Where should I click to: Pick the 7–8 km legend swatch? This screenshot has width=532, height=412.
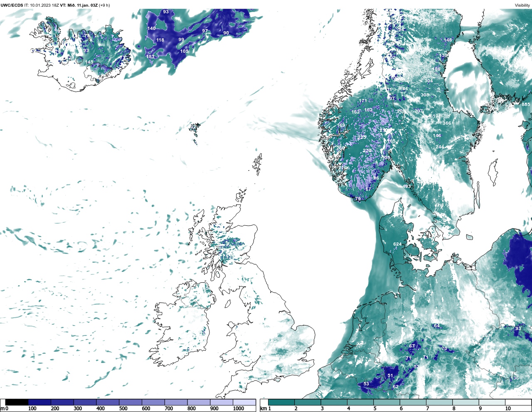[440, 402]
